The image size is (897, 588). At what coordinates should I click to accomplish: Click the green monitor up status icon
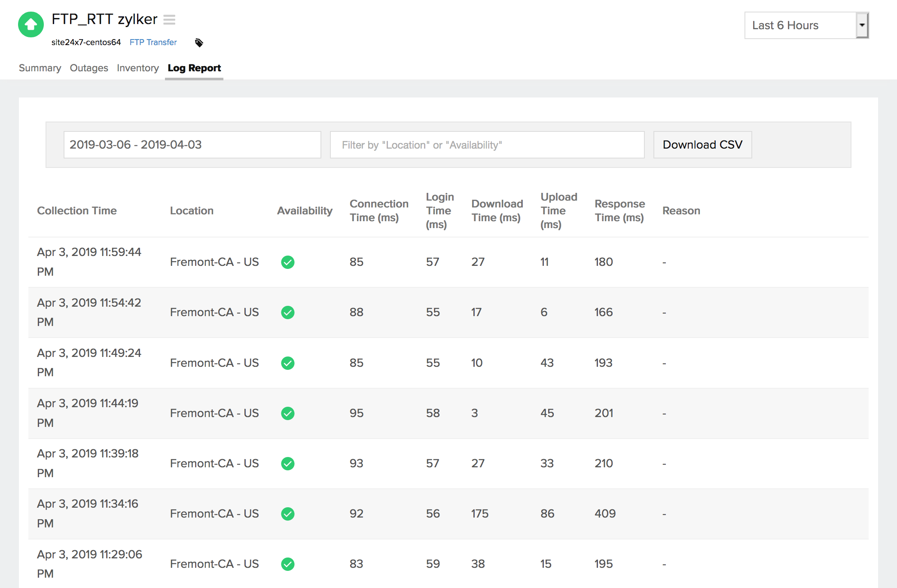coord(31,24)
